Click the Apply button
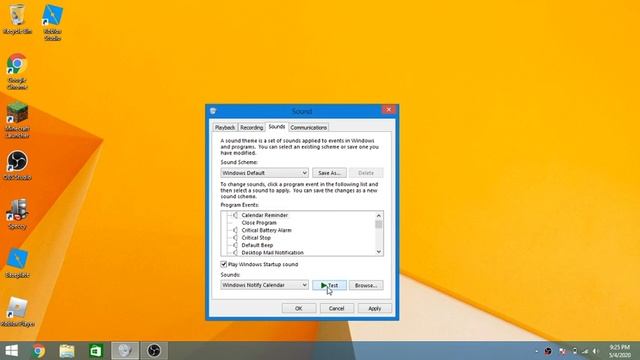The width and height of the screenshot is (640, 360). tap(375, 308)
